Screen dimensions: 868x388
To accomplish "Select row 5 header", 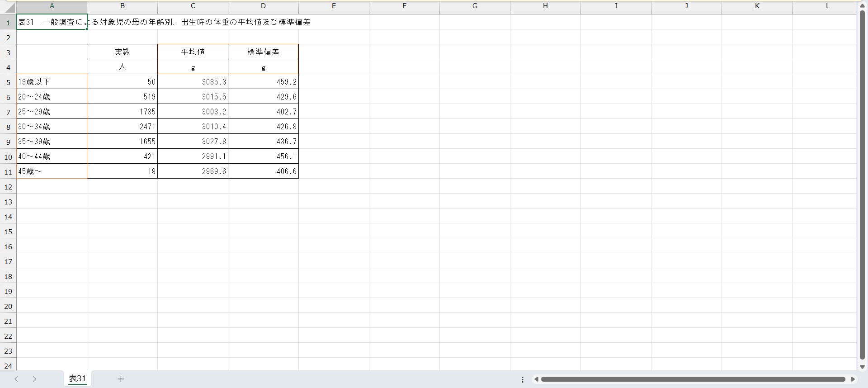I will tap(8, 82).
